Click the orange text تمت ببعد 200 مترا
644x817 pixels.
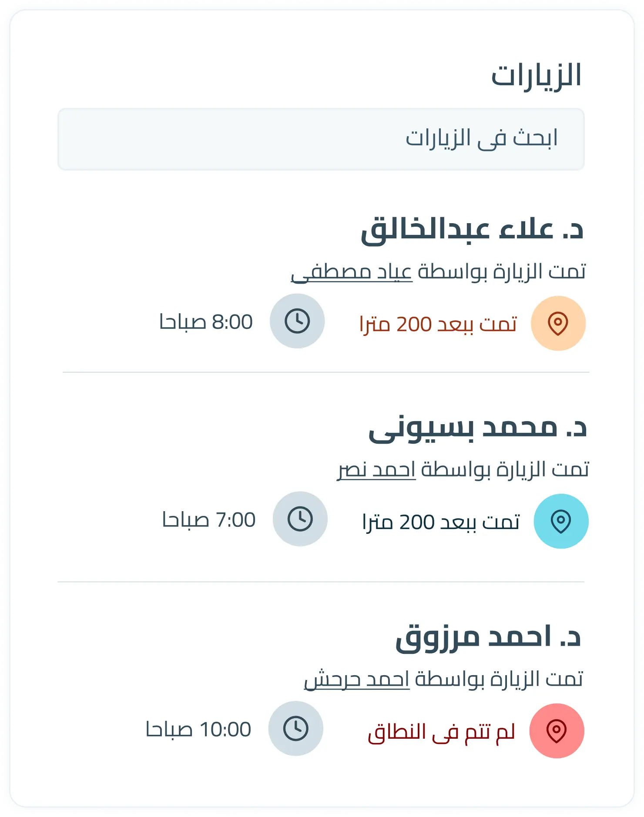438,325
